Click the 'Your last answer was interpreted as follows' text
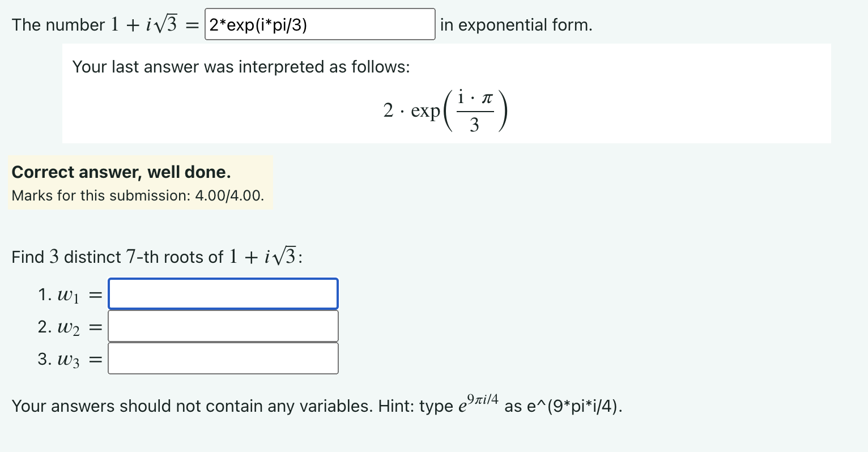 pos(242,67)
